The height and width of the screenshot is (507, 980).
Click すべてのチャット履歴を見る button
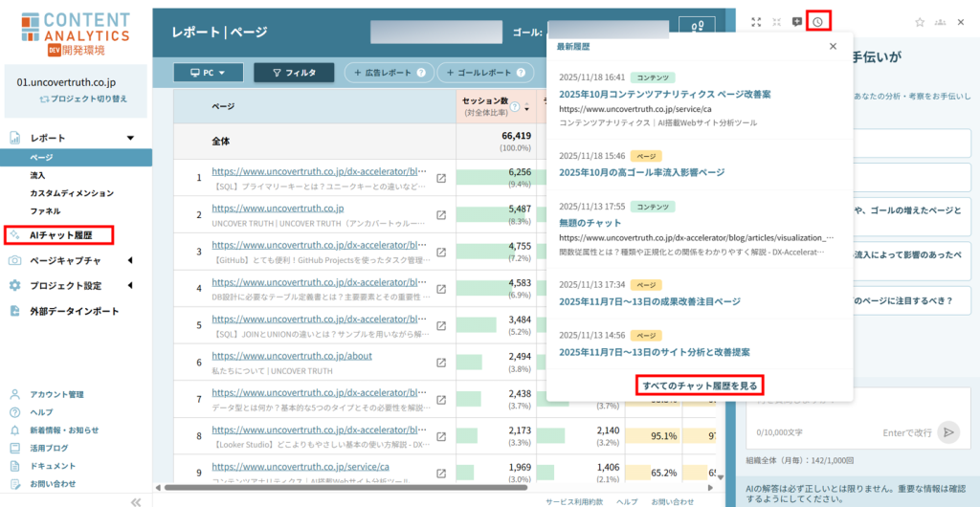click(700, 386)
